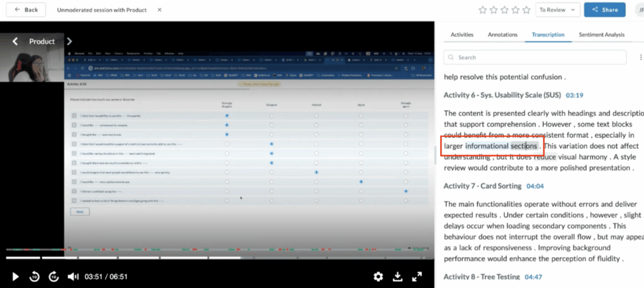Image resolution: width=644 pixels, height=288 pixels.
Task: Play the session recording
Action: [16, 277]
